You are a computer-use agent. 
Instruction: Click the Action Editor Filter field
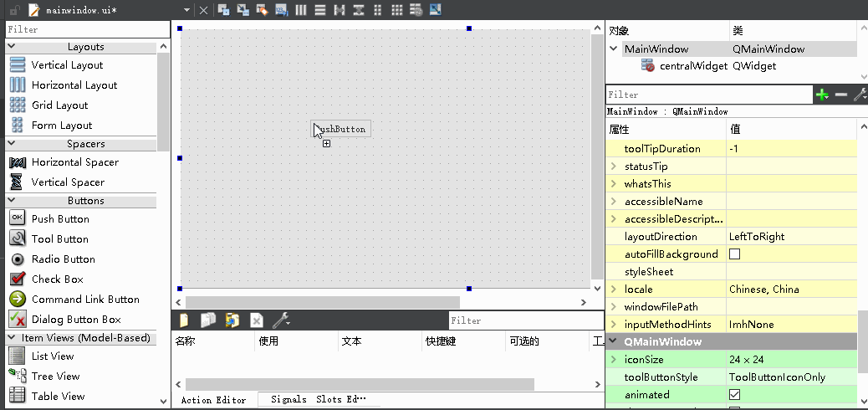click(x=526, y=320)
